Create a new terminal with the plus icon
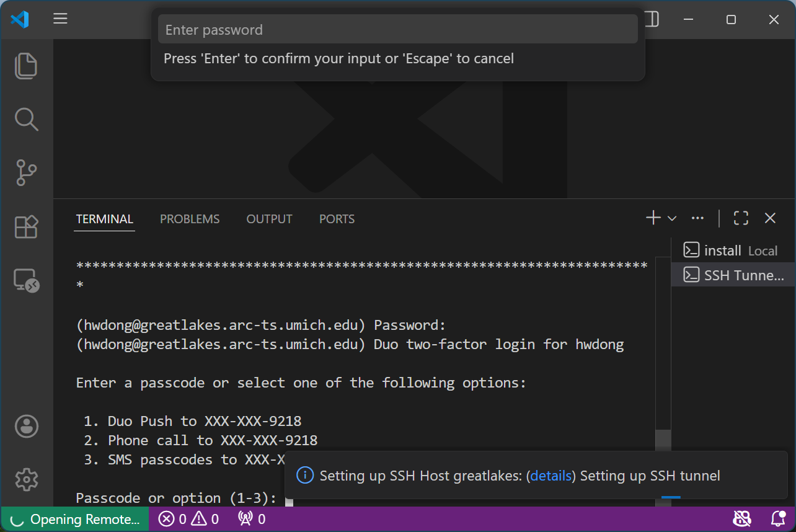The width and height of the screenshot is (796, 532). point(653,218)
